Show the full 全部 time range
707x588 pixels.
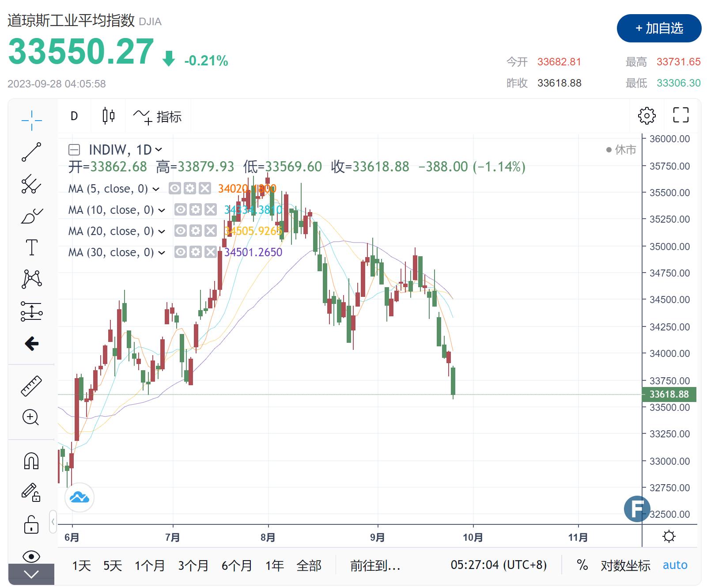pos(309,565)
